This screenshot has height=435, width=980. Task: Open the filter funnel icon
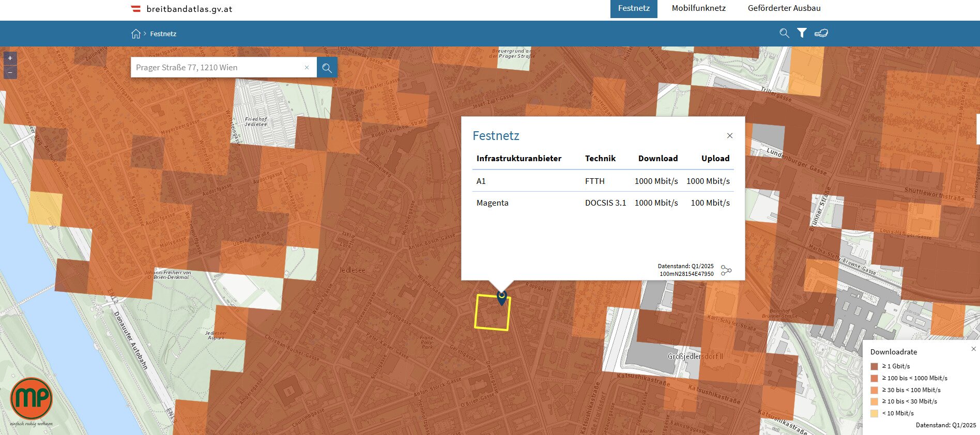coord(802,33)
